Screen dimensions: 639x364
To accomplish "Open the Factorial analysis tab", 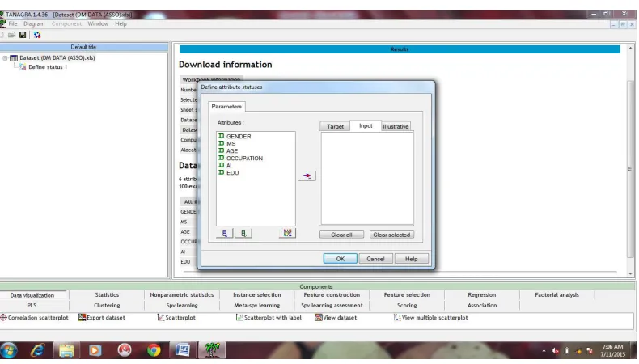I will 556,294.
